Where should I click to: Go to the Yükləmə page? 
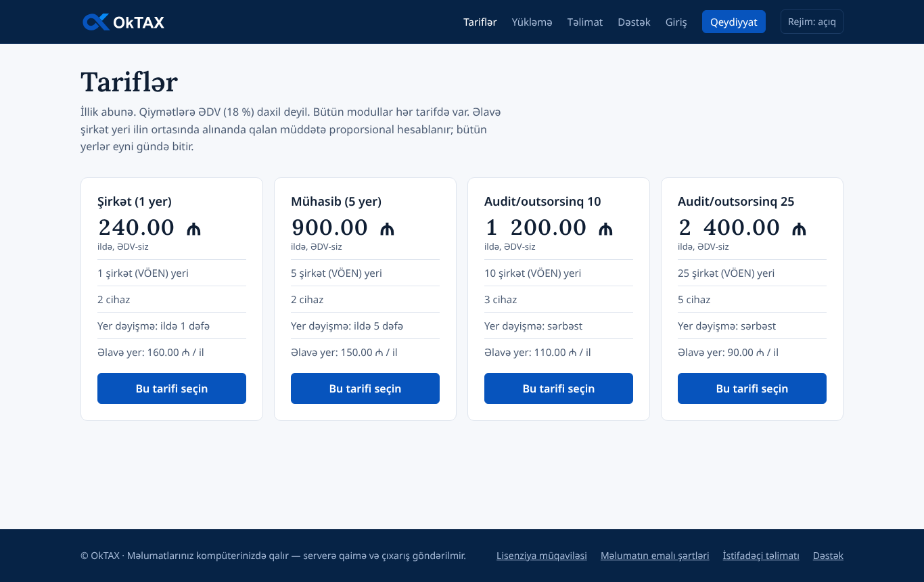532,22
